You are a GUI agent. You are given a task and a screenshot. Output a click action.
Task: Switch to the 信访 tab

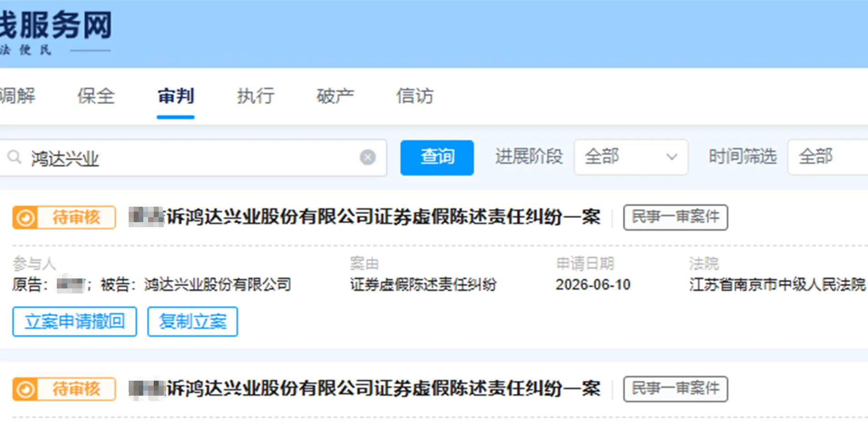(x=415, y=96)
